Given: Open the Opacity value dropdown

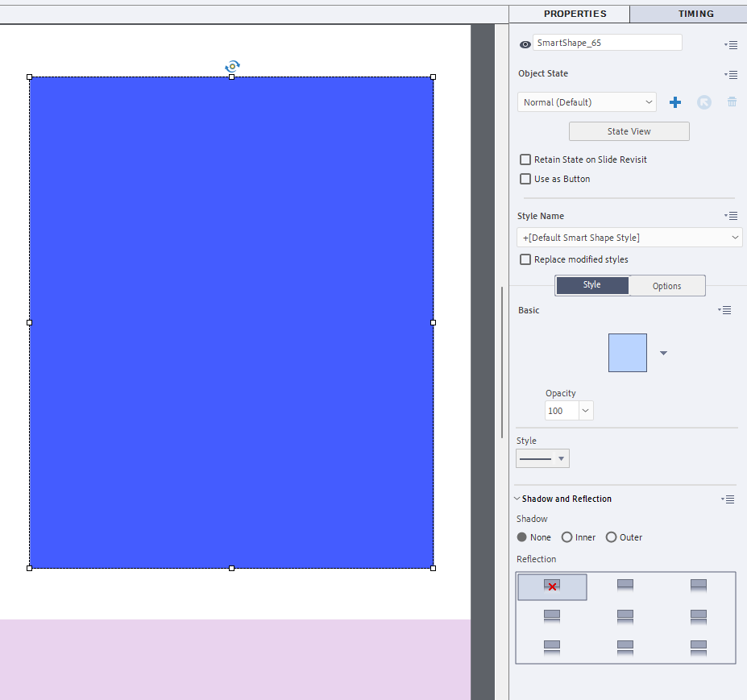Looking at the screenshot, I should click(x=586, y=410).
